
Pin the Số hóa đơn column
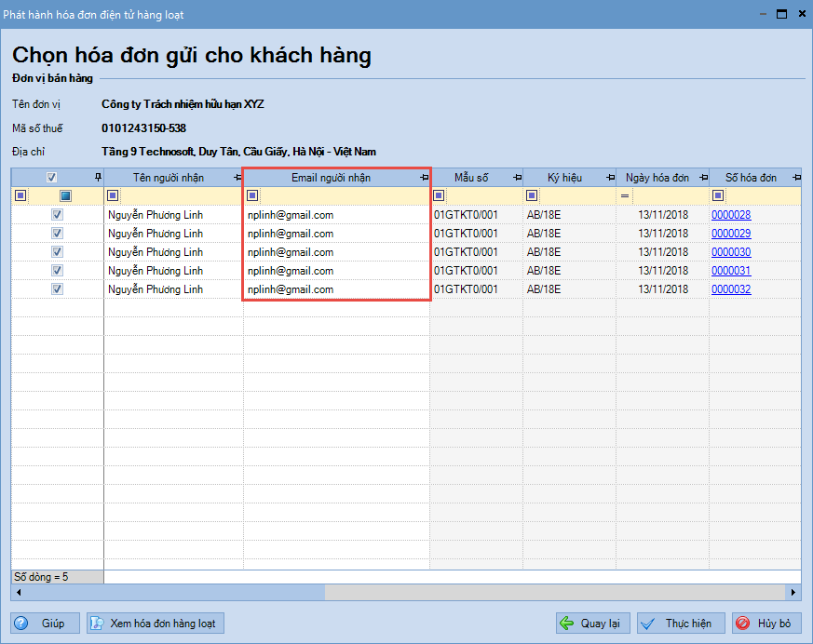tap(796, 178)
